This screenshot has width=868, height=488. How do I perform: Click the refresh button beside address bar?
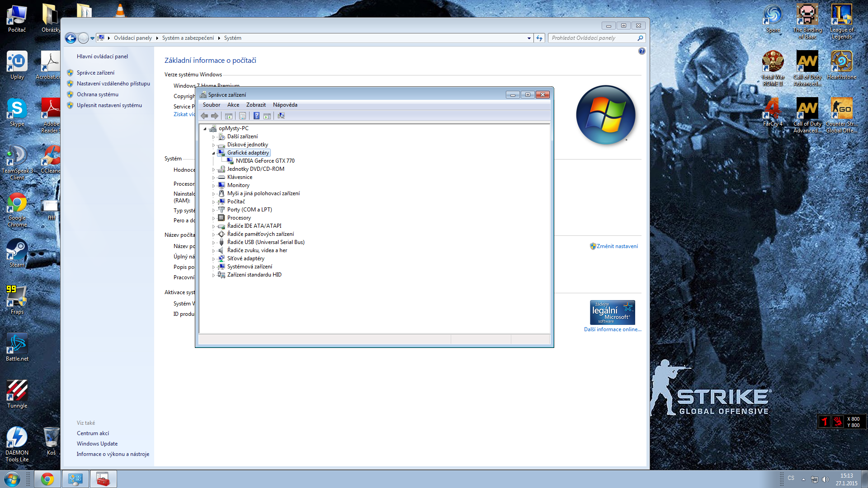point(539,38)
